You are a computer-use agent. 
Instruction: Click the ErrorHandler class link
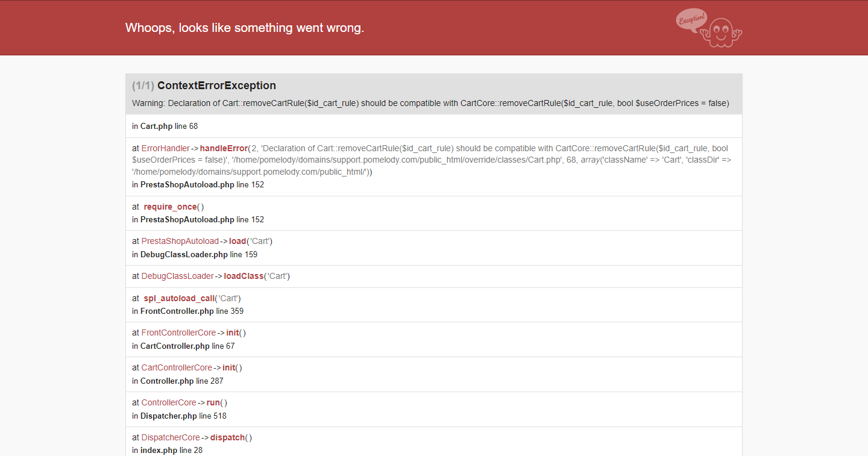click(165, 148)
